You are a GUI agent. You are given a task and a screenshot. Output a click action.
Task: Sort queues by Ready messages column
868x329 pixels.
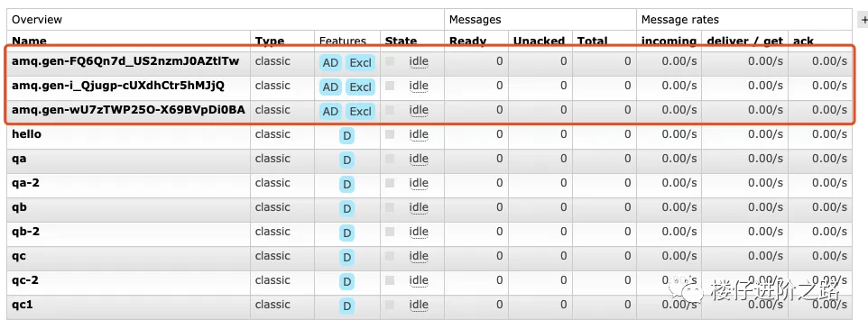(x=467, y=41)
